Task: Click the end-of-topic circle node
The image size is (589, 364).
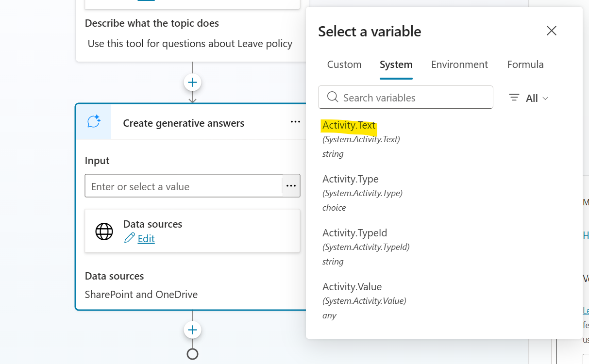Action: click(x=192, y=354)
